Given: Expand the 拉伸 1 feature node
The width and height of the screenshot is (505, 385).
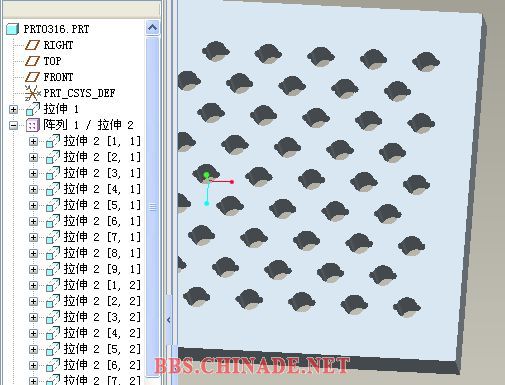Looking at the screenshot, I should pos(13,109).
